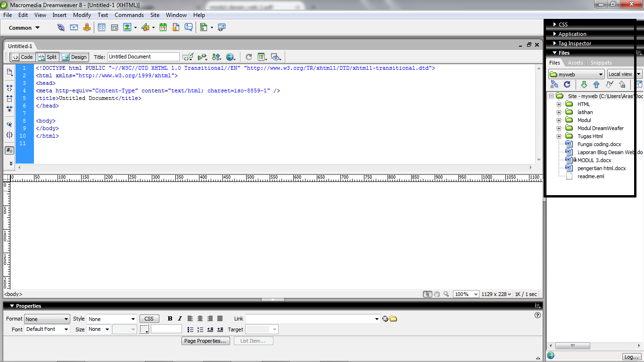644x362 pixels.
Task: Put files blue up arrow
Action: 596,84
